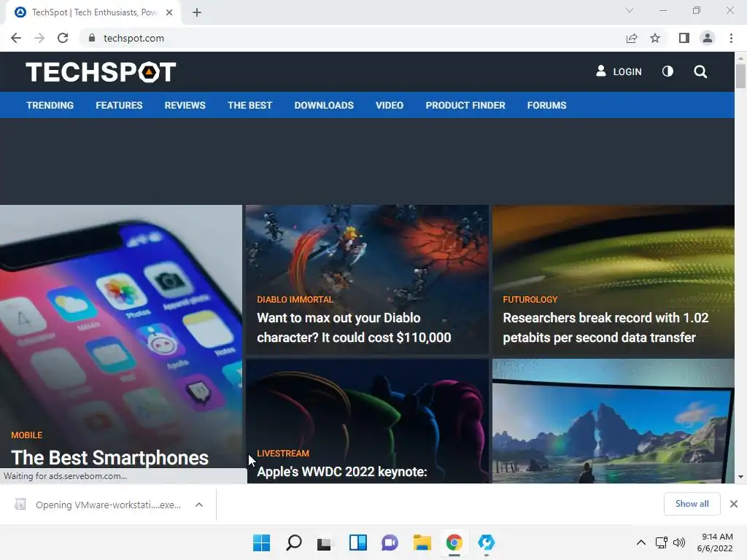Open The Best Smartphones article
This screenshot has height=560, width=747.
110,458
